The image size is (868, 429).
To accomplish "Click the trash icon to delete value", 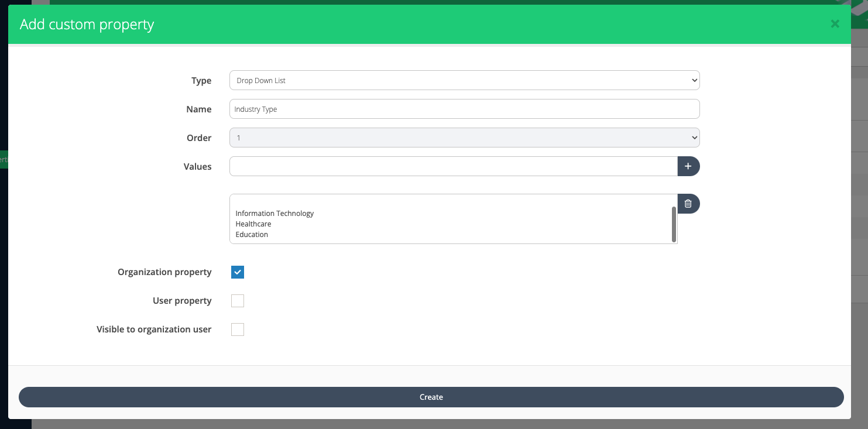I will [x=688, y=204].
